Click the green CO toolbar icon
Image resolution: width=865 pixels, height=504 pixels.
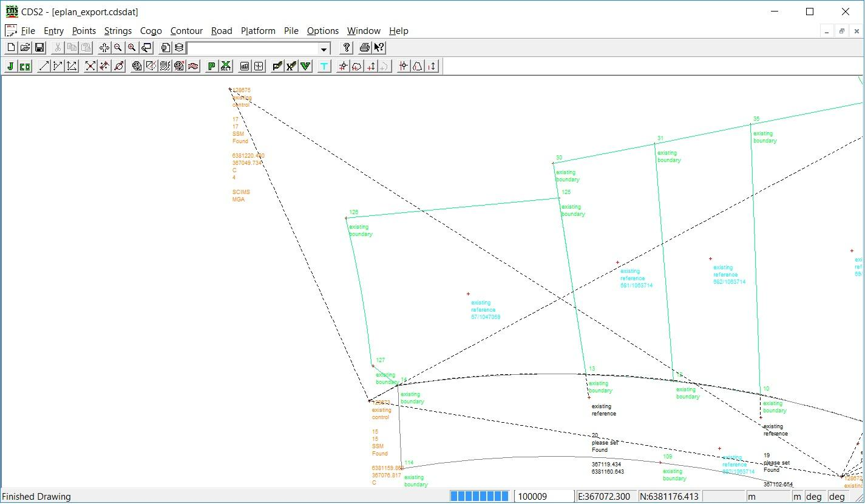pos(25,66)
